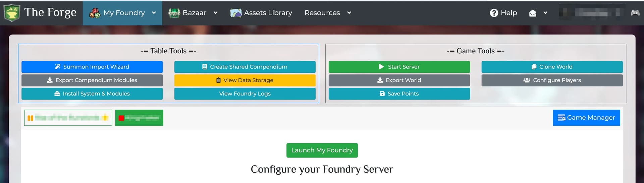Click the paused game with yellow star

pyautogui.click(x=68, y=118)
